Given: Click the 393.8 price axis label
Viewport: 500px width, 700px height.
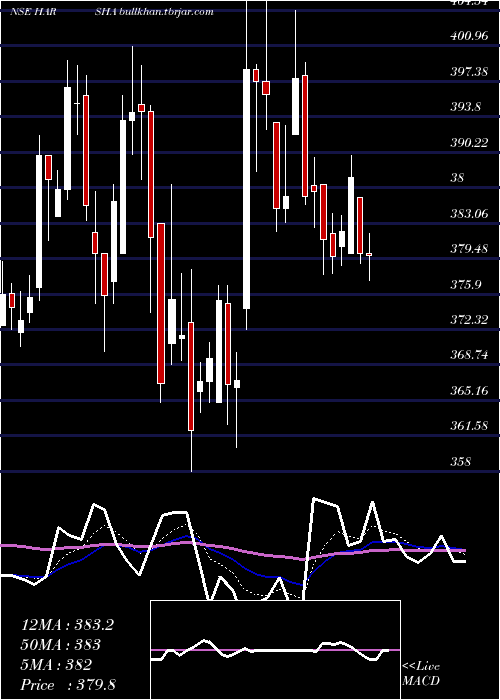Looking at the screenshot, I should pyautogui.click(x=466, y=107).
